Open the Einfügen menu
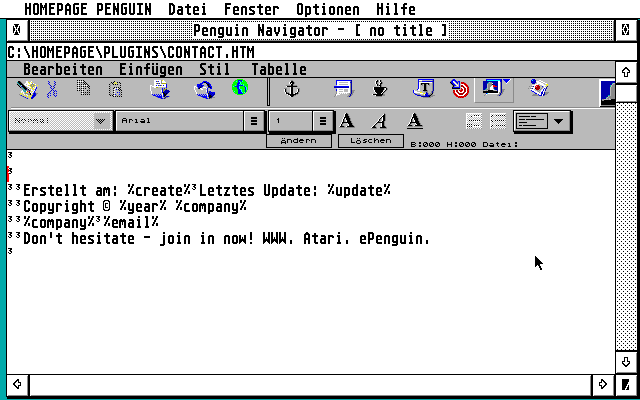This screenshot has width=640, height=400. 151,69
